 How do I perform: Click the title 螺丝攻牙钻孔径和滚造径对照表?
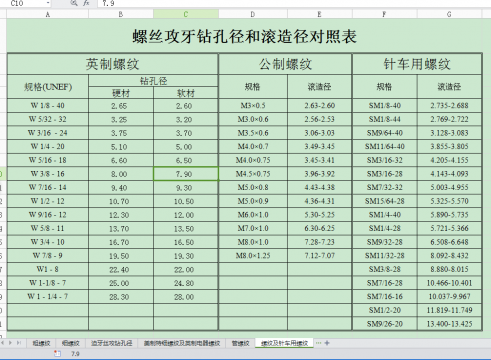tap(244, 36)
